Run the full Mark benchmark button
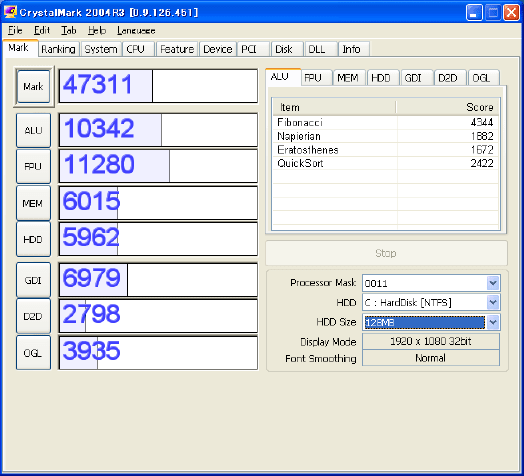 point(33,87)
